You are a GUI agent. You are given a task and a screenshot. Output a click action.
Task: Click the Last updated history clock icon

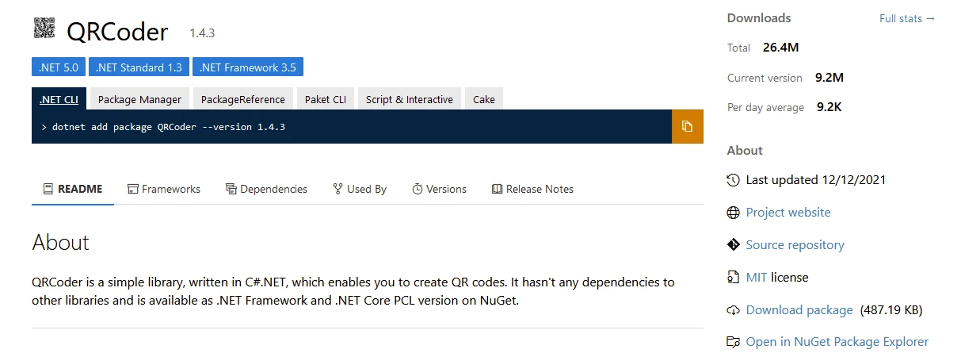[x=733, y=180]
